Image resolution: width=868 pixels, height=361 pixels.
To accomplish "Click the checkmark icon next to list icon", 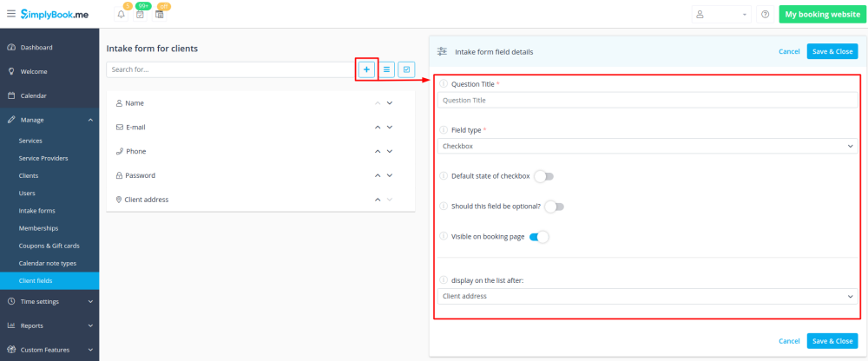I will [x=406, y=69].
